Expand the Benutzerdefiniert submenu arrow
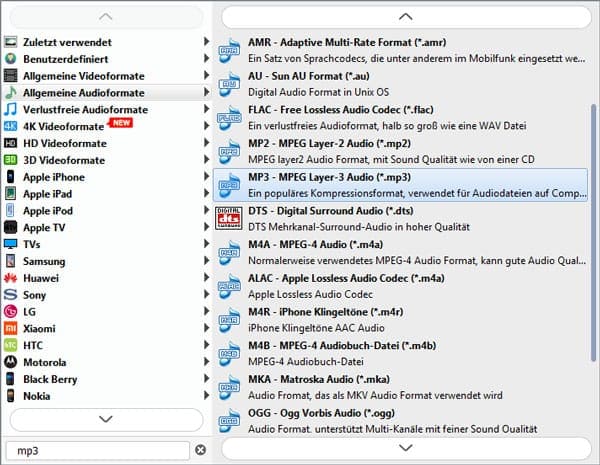Viewport: 600px width, 465px height. coord(206,58)
